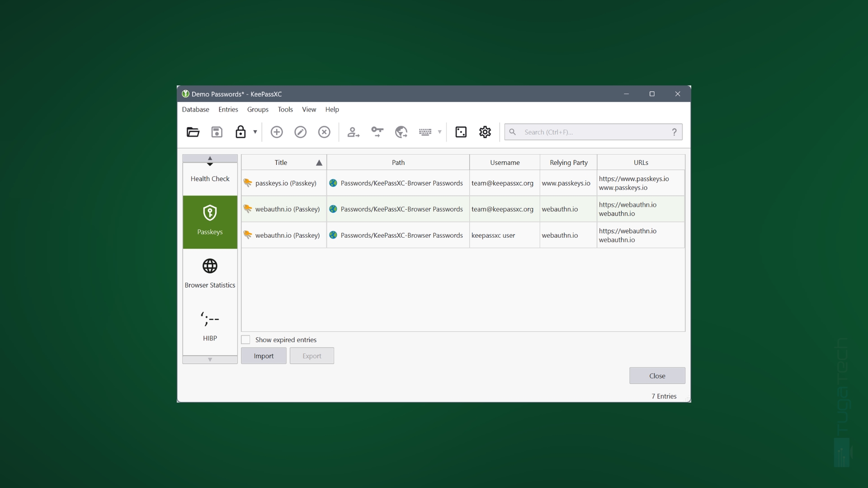The image size is (868, 488).
Task: Click the Import button
Action: click(x=264, y=356)
